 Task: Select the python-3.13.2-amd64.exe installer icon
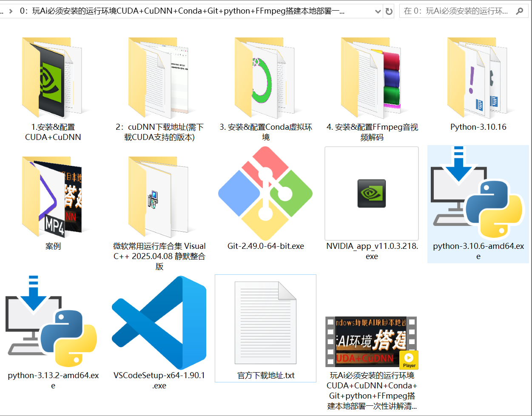[52, 322]
